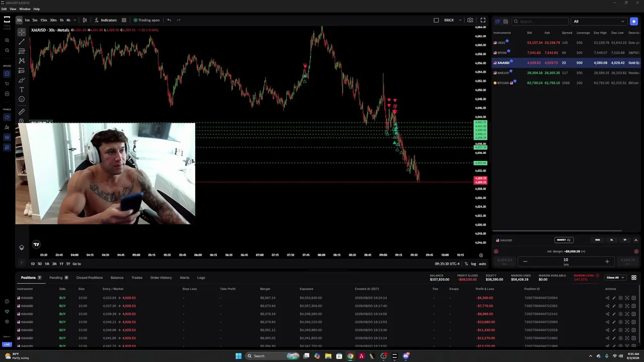Select the 1h timeframe
This screenshot has width=644, height=362.
(61, 20)
